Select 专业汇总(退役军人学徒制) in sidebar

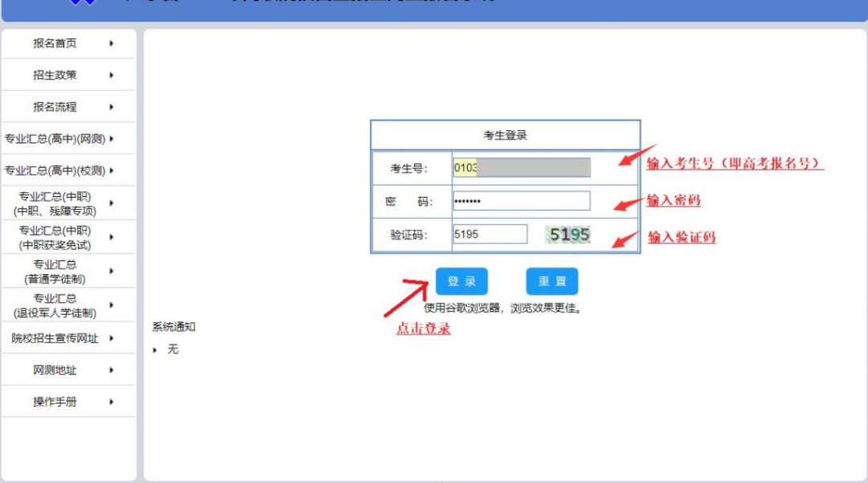55,305
